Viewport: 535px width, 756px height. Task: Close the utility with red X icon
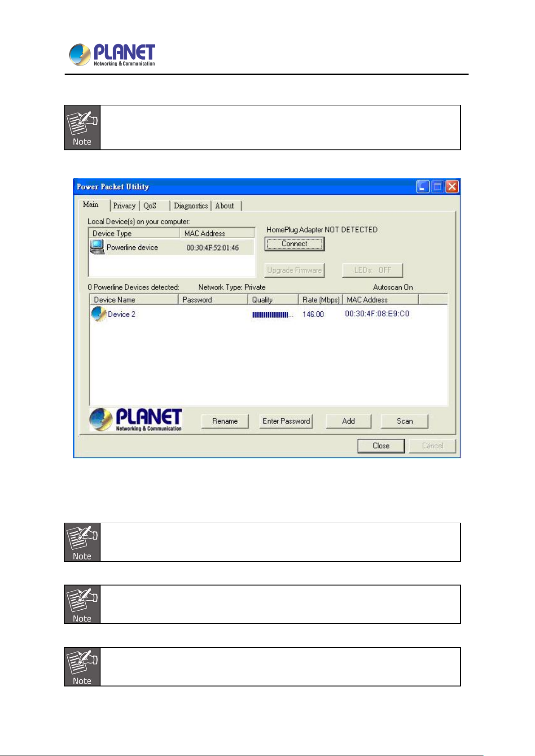click(452, 187)
